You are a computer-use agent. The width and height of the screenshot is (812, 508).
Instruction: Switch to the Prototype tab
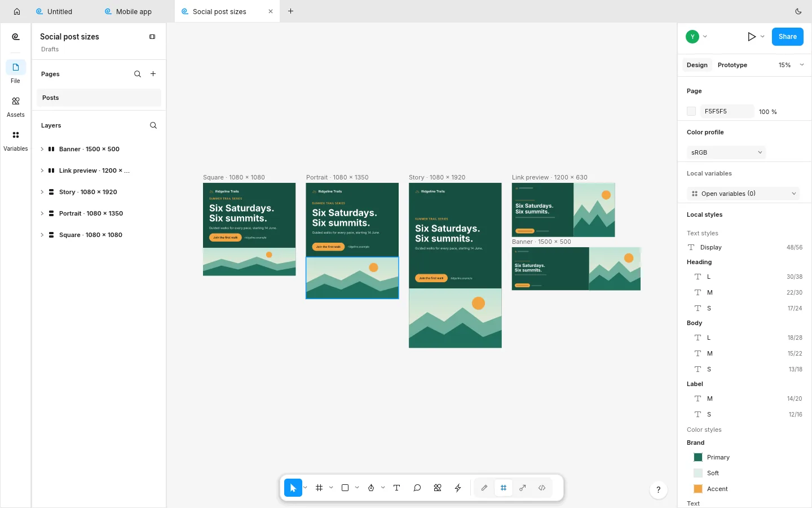click(732, 65)
